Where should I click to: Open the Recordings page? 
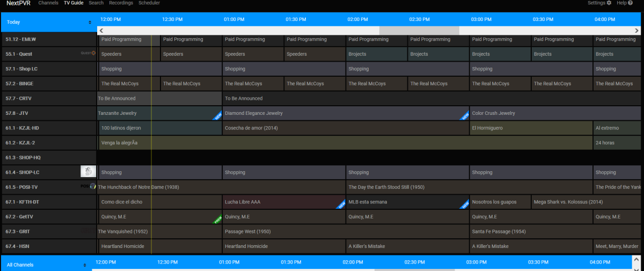click(121, 3)
